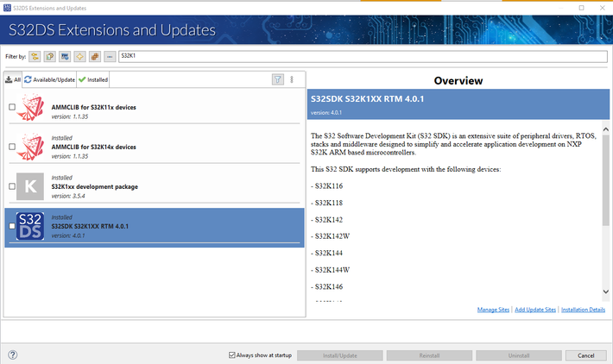Click the overview vertical scrollbar thumb
The height and width of the screenshot is (364, 613).
[x=606, y=180]
